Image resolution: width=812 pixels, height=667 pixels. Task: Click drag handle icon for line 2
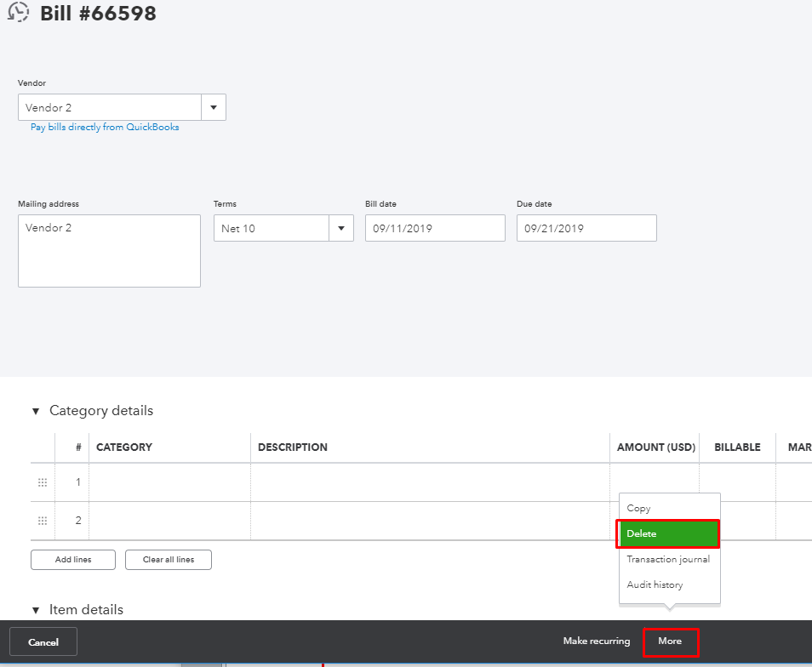43,521
